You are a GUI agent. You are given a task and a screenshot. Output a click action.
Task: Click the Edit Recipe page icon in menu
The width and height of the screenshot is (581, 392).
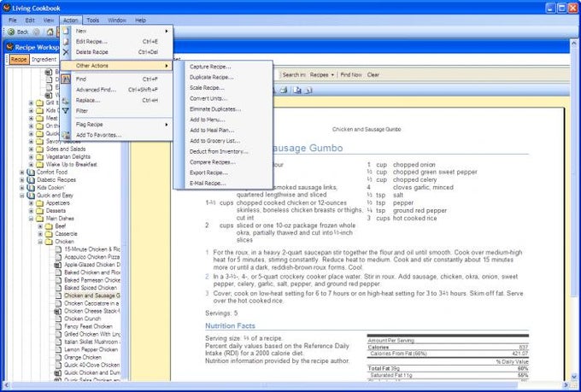(66, 42)
